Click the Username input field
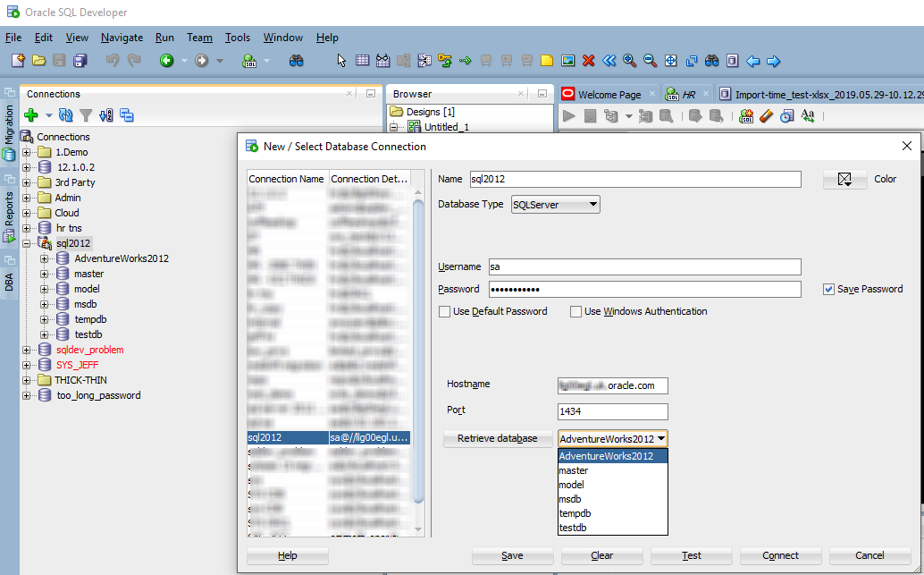 [x=644, y=266]
